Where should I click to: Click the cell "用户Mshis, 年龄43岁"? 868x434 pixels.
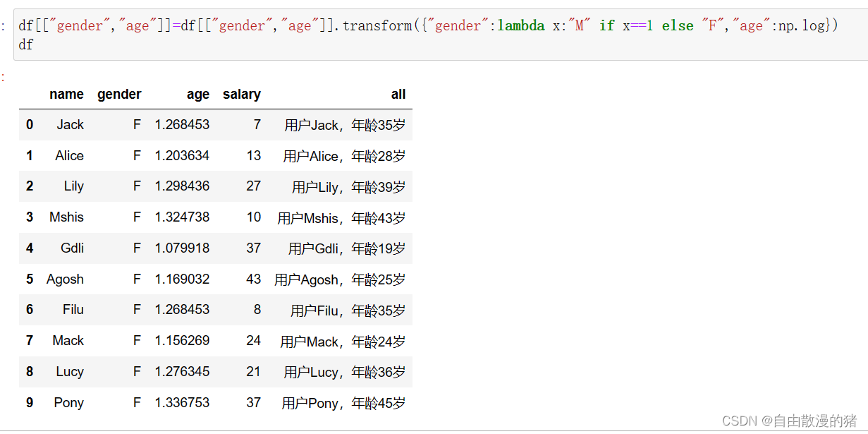342,218
